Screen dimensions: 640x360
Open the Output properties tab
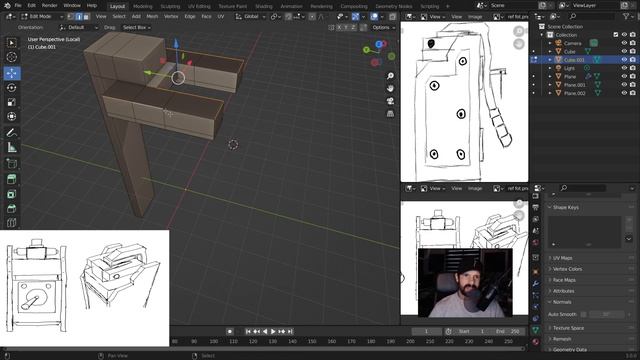[x=536, y=208]
